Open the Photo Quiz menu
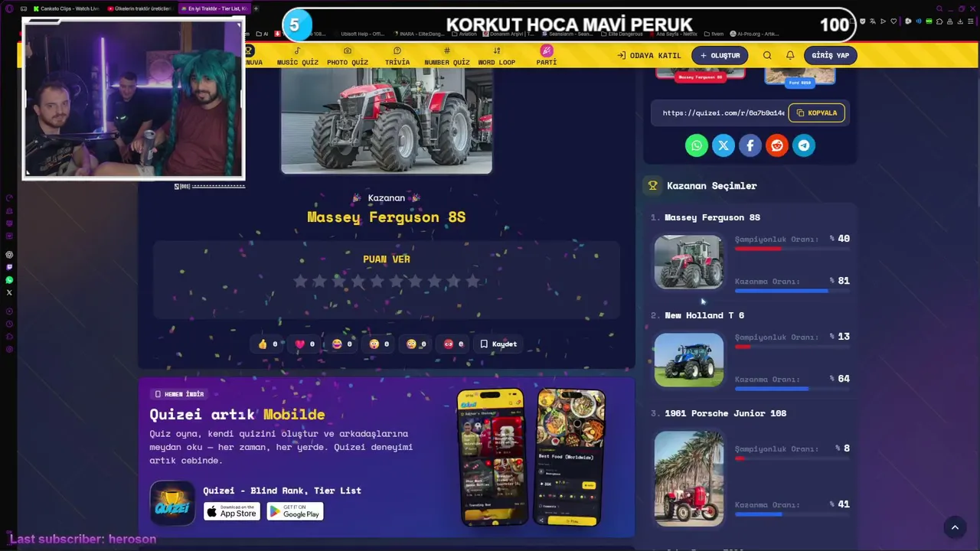 pos(348,56)
